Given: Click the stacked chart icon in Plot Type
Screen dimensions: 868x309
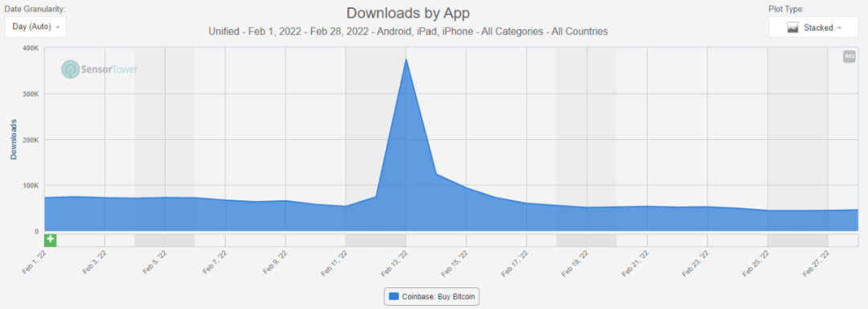Looking at the screenshot, I should [792, 27].
